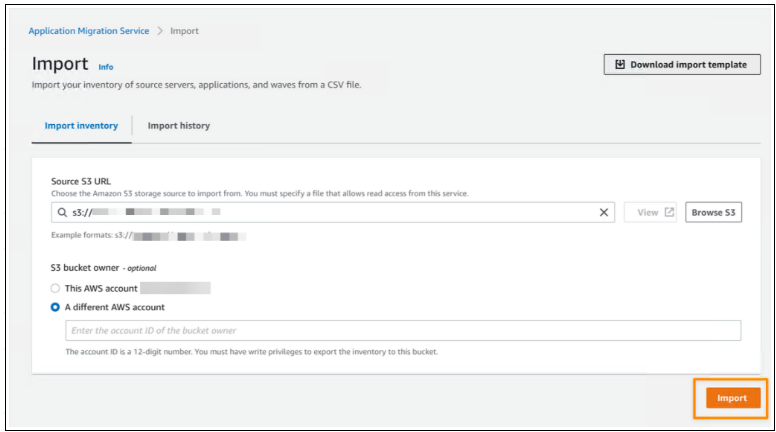Clear the Source S3 URL with the X icon
This screenshot has height=432, width=776.
(604, 212)
